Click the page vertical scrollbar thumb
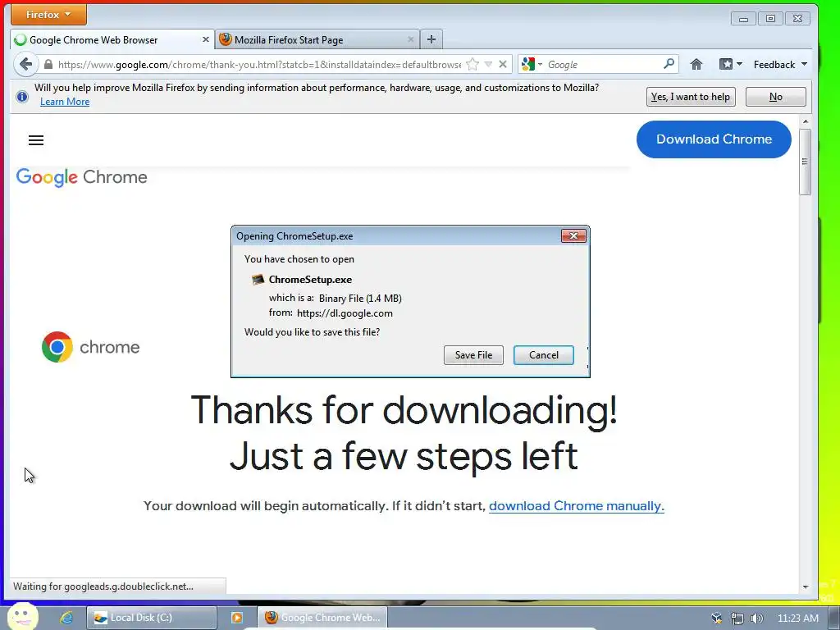The width and height of the screenshot is (840, 630). click(x=806, y=162)
